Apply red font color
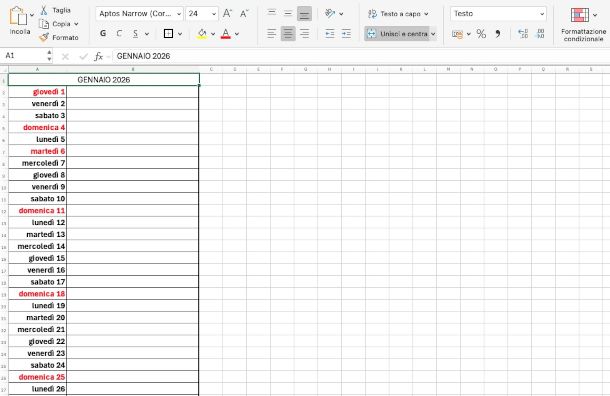The width and height of the screenshot is (610, 396). click(226, 34)
